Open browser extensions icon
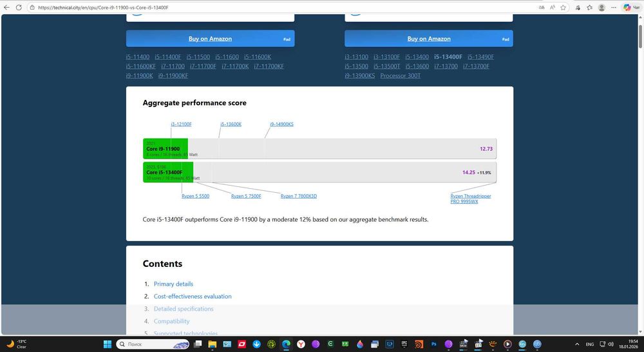This screenshot has width=644, height=352. click(x=578, y=7)
